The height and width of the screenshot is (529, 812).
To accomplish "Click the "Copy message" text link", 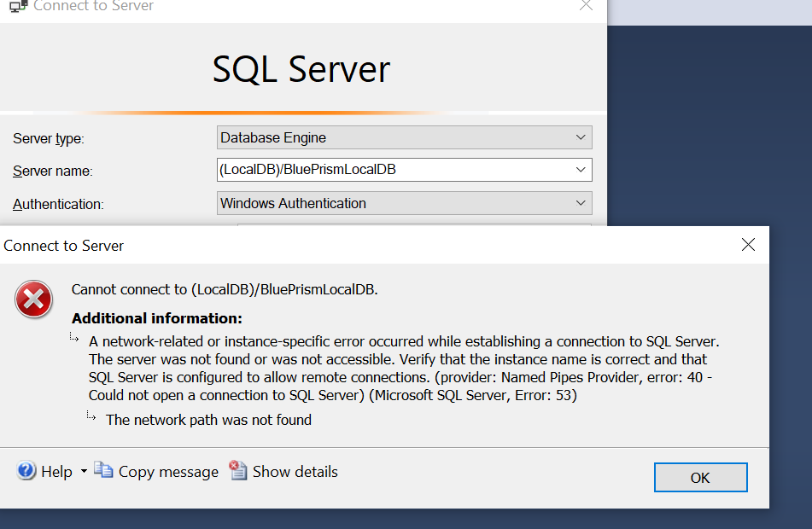I will [x=168, y=472].
